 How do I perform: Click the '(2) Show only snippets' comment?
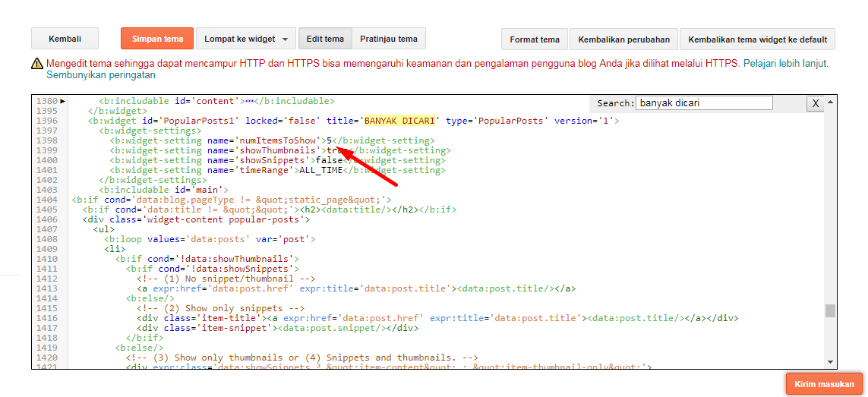tap(220, 308)
